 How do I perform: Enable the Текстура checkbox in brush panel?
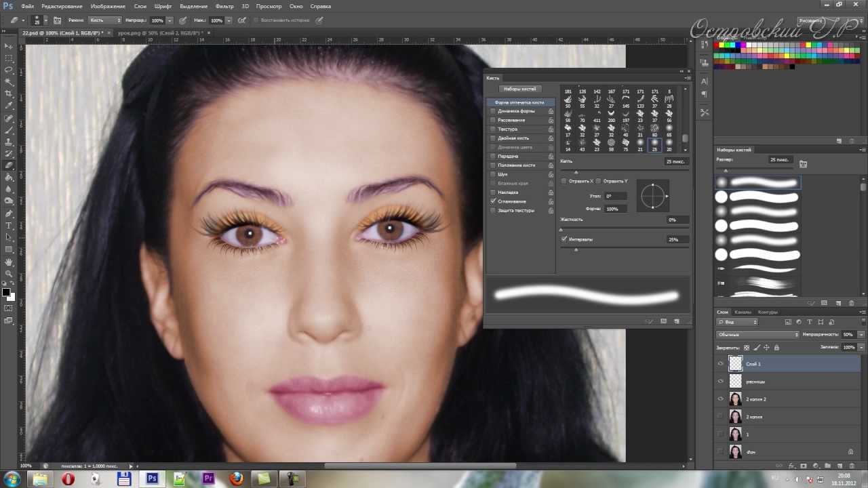tap(493, 129)
